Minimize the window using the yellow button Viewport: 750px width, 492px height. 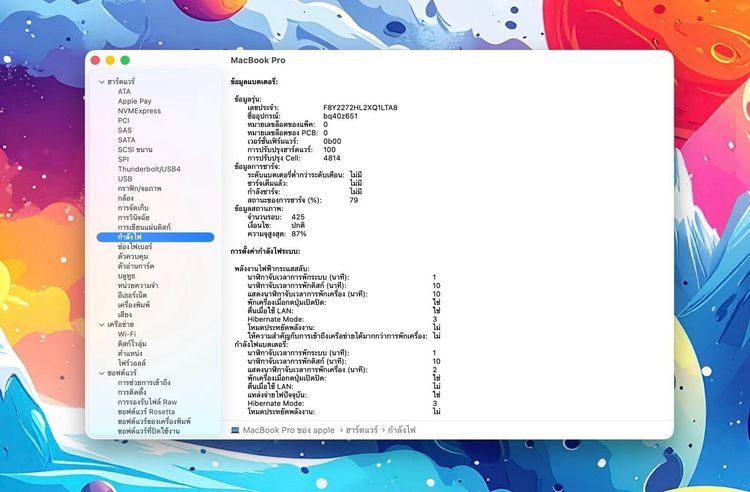tap(110, 60)
